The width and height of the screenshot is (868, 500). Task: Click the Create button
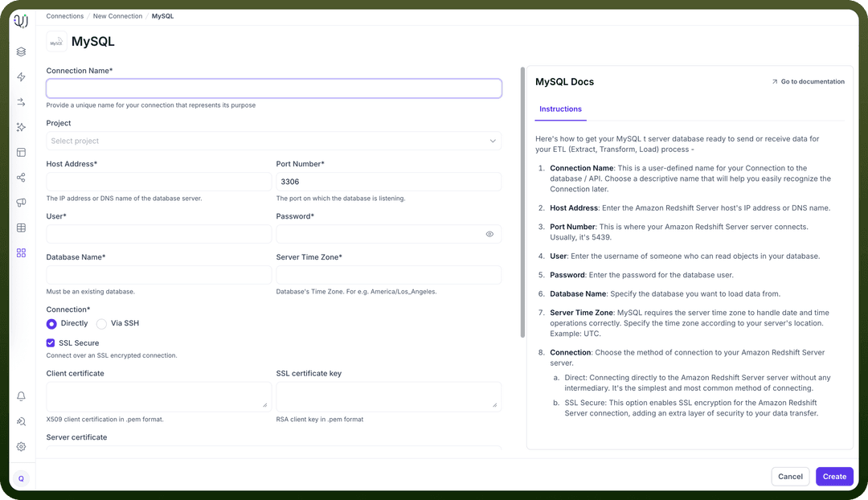click(x=834, y=477)
